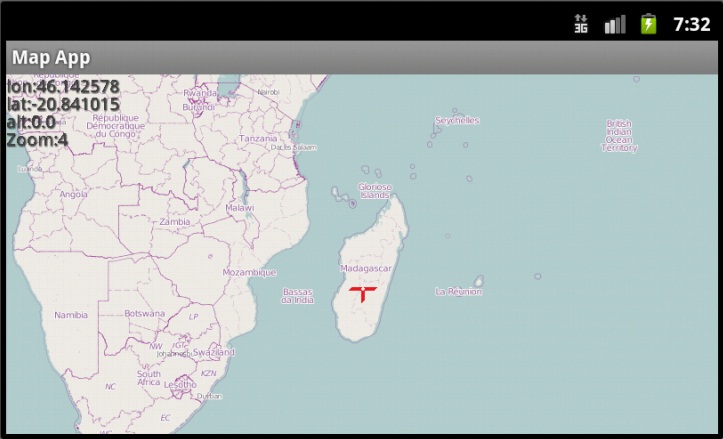The height and width of the screenshot is (439, 723).
Task: Click the Tanzania country label
Action: [x=258, y=138]
